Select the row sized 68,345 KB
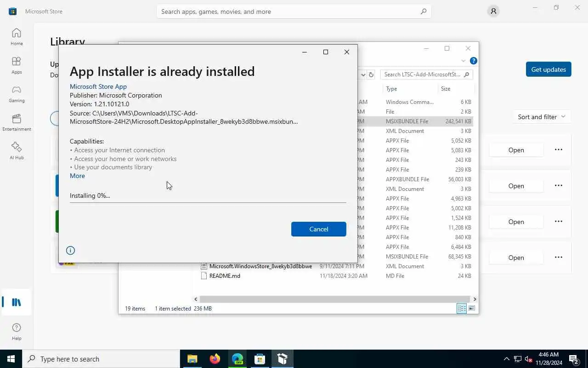Screen dimensions: 588x368 [x=416, y=257]
